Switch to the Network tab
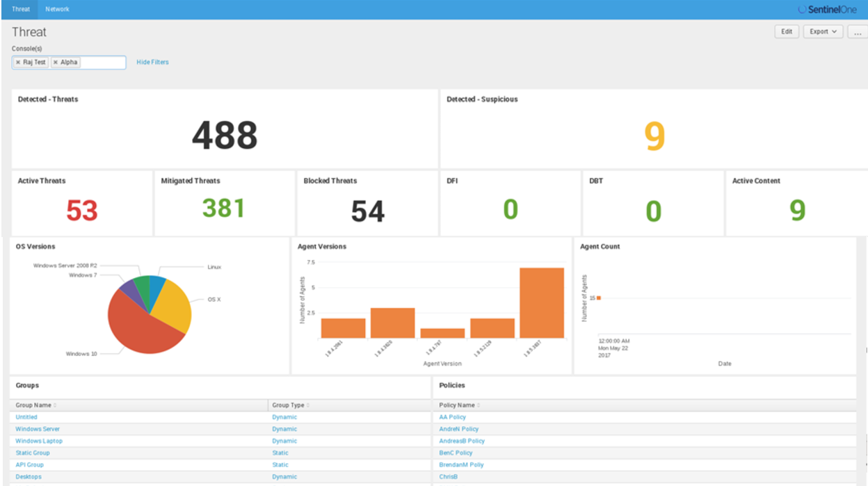The image size is (868, 486). tap(57, 9)
